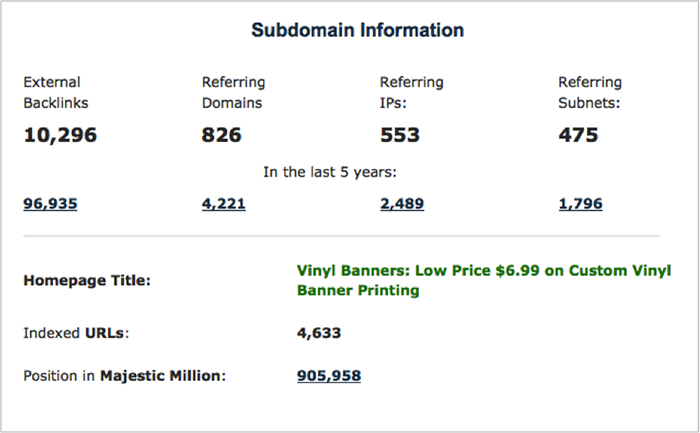Click the 553 referring IPs count
700x433 pixels.
pyautogui.click(x=400, y=135)
